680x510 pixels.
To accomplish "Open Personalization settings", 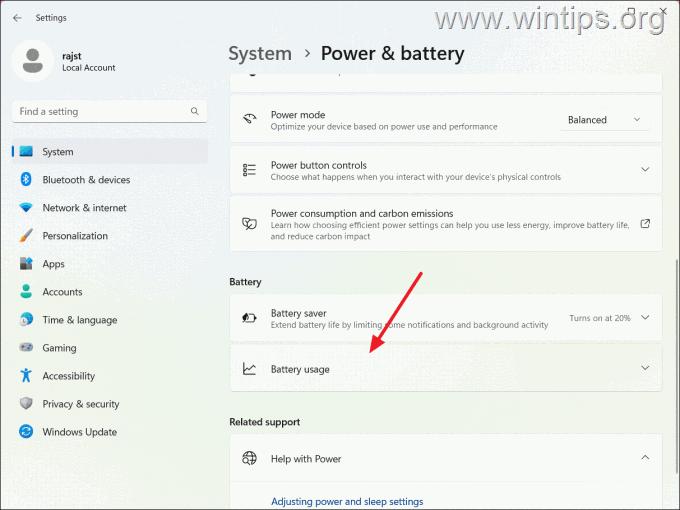I will tap(110, 235).
